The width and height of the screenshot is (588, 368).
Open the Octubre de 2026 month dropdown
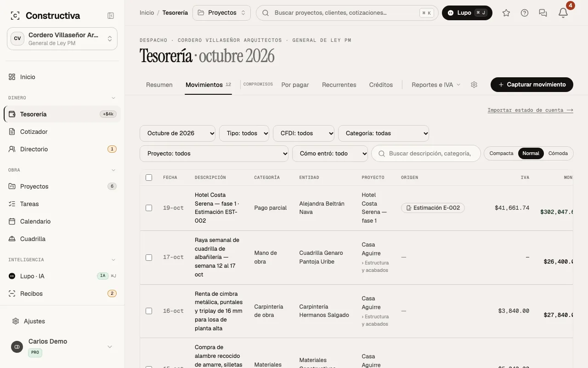[x=178, y=133]
